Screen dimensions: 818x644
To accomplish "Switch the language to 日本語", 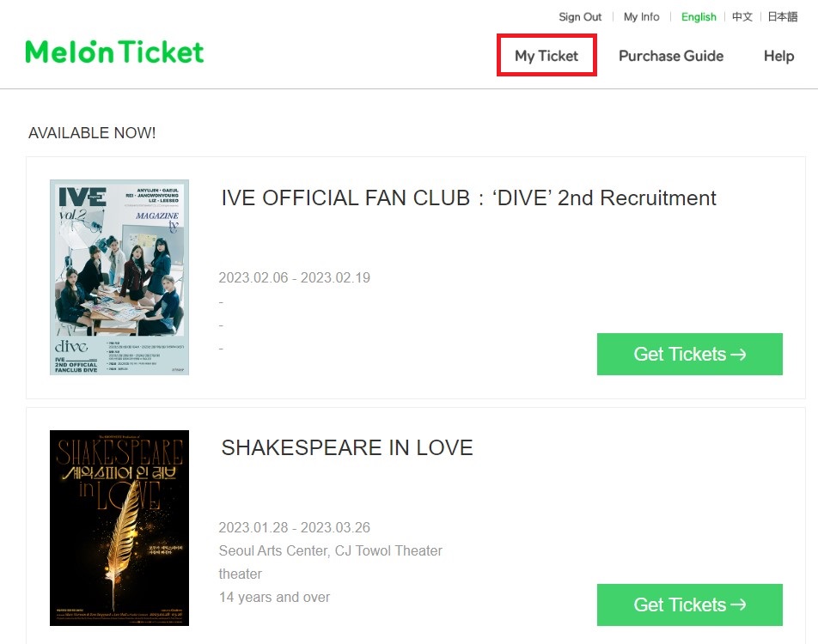I will click(782, 17).
